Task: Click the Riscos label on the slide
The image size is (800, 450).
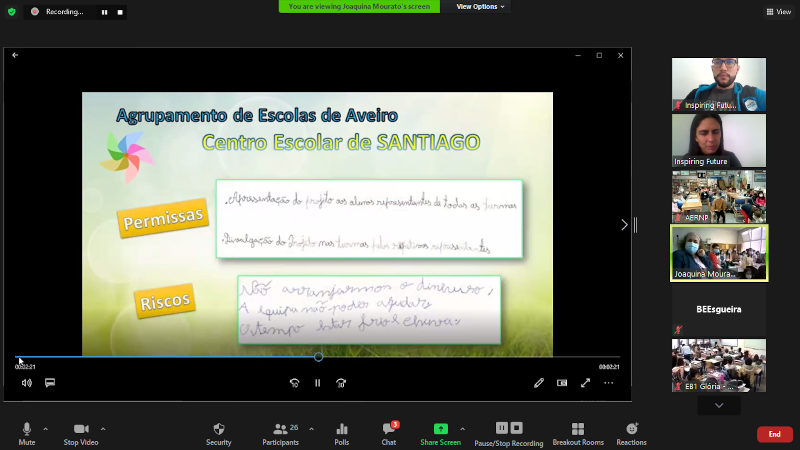Action: 164,301
